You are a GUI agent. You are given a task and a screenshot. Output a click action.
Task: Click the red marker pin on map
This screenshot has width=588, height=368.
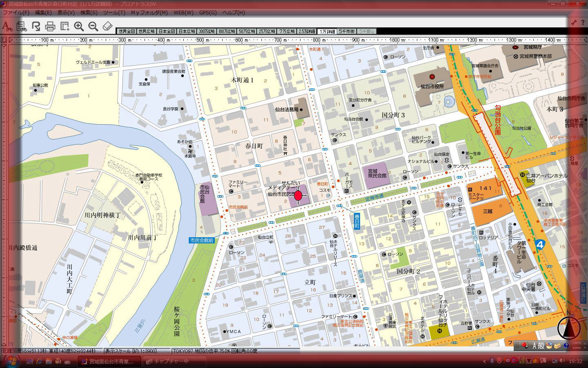click(298, 195)
